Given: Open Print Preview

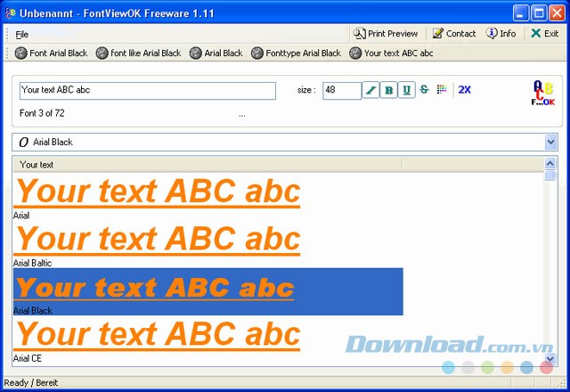Looking at the screenshot, I should [x=386, y=34].
